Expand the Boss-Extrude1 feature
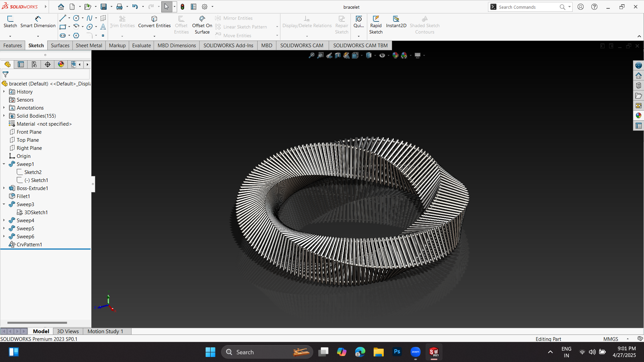 coord(4,188)
